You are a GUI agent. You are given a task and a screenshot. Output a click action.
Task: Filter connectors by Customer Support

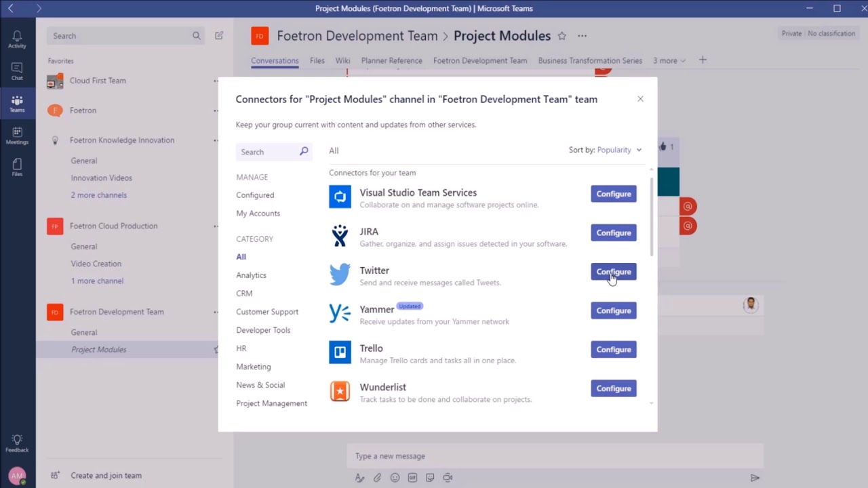(x=267, y=312)
